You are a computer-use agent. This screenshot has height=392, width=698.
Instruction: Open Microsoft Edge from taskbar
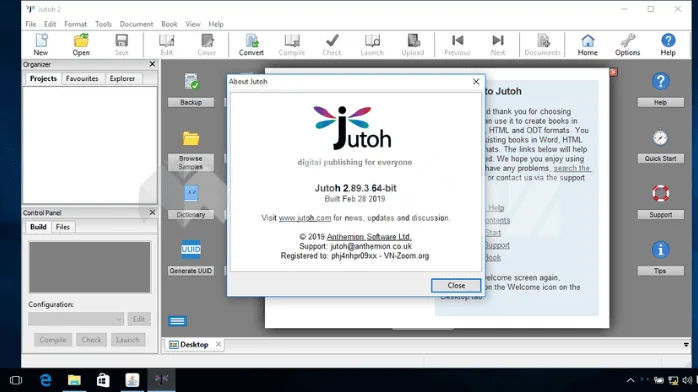pos(45,380)
